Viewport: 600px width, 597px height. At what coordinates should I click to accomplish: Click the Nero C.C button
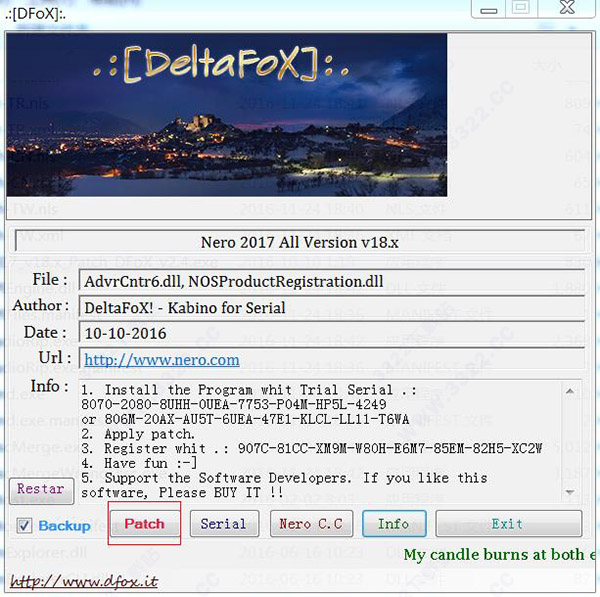click(311, 524)
